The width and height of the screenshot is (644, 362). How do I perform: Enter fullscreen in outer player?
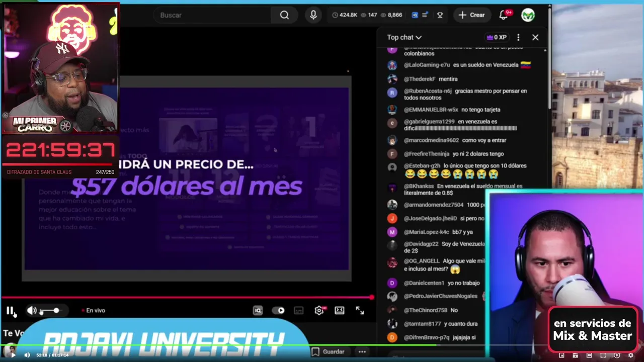coord(603,355)
